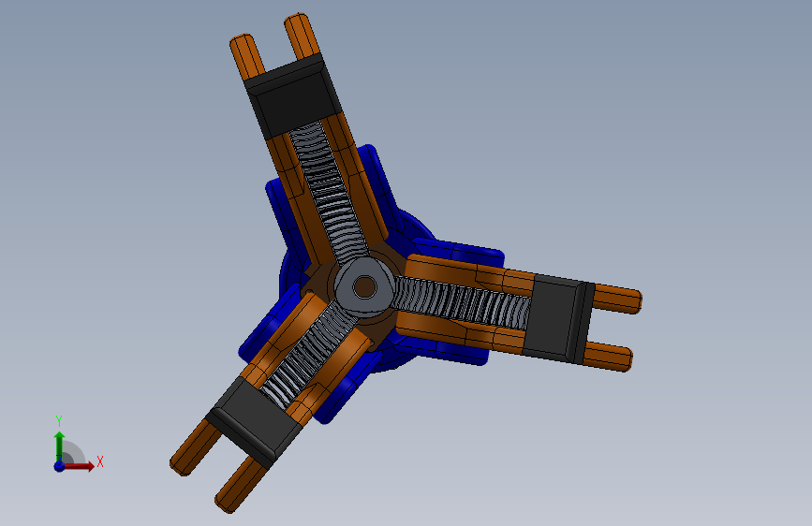This screenshot has height=526, width=812.
Task: Select the black slider block on the right arm
Action: (558, 319)
